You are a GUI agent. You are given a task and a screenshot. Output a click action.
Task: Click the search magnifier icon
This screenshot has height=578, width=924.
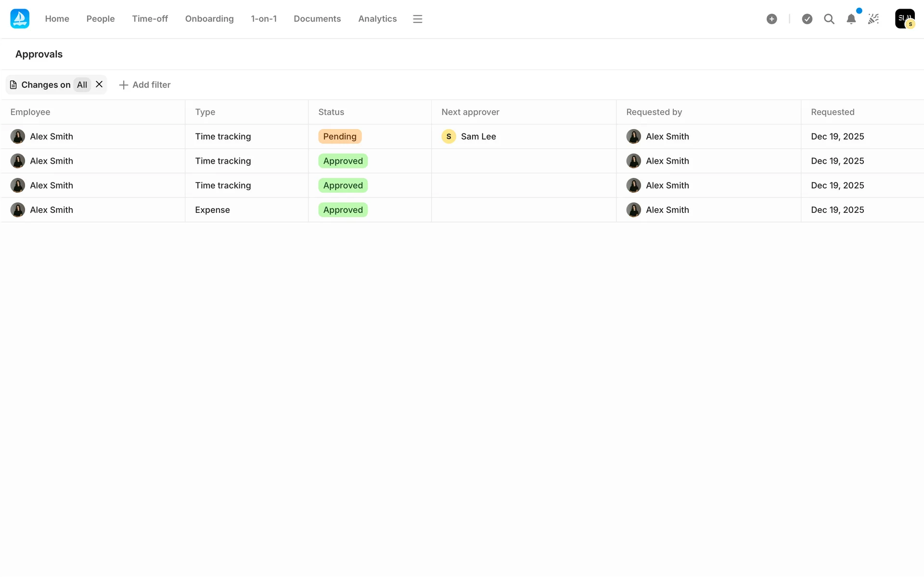[x=829, y=19]
